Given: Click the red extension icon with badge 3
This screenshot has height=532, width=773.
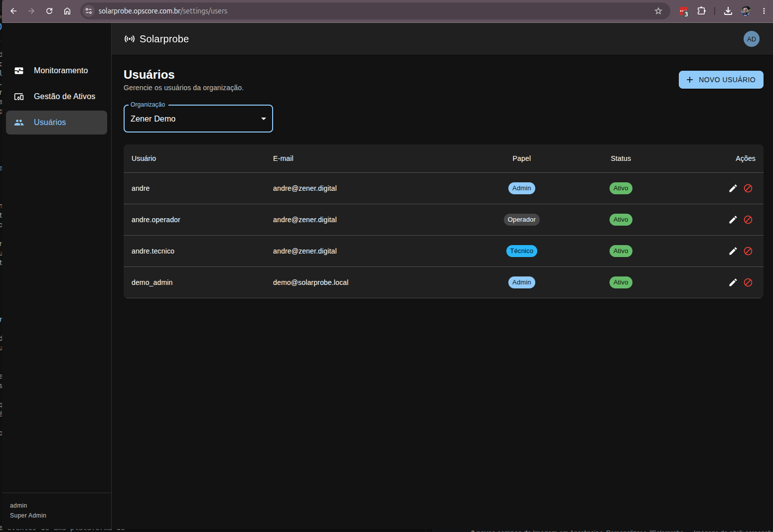Looking at the screenshot, I should [x=684, y=11].
